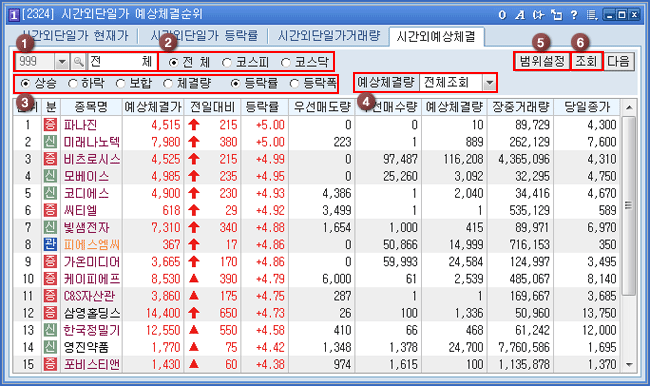
Task: Click the blue 관 badge beside 피에스엠씨
Action: [x=50, y=245]
